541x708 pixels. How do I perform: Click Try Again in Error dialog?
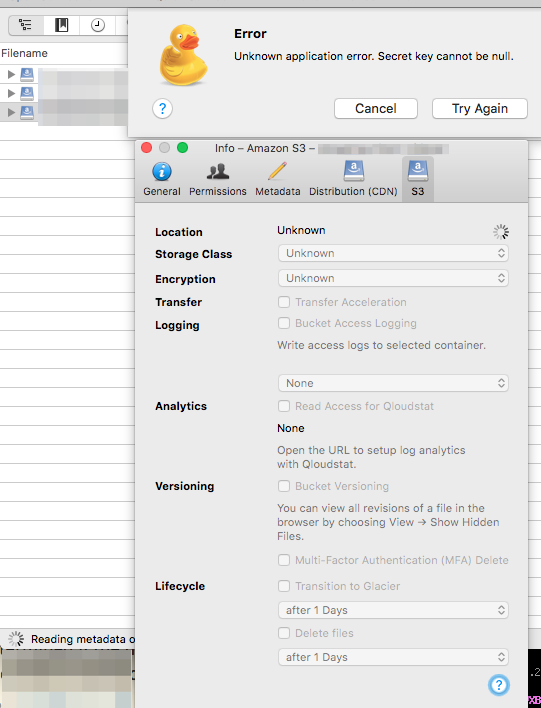tap(480, 108)
